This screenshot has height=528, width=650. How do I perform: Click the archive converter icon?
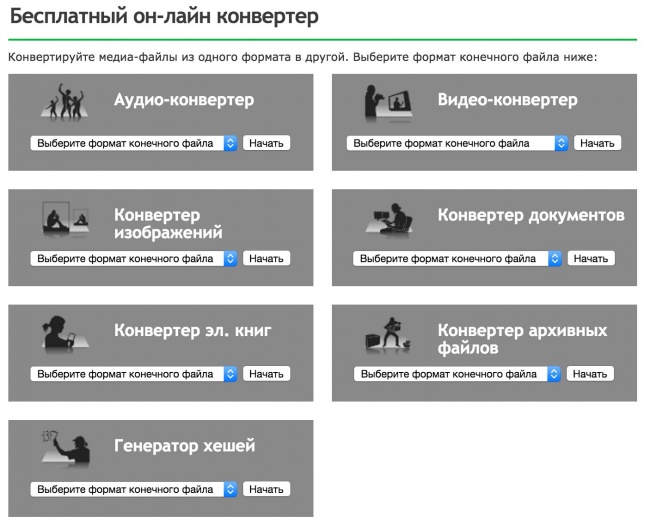coord(391,335)
